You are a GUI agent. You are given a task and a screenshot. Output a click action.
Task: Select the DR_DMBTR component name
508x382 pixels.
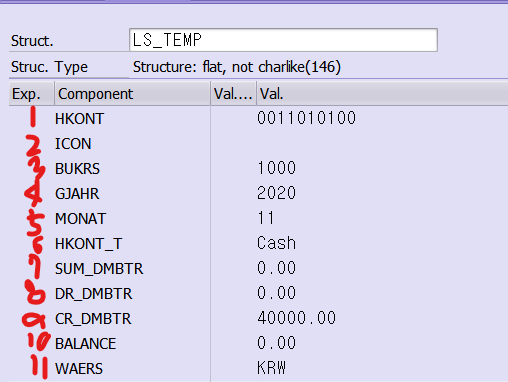click(94, 294)
